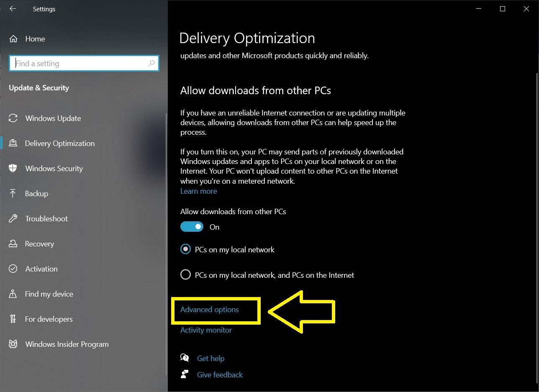
Task: Open Activity monitor link
Action: 206,330
